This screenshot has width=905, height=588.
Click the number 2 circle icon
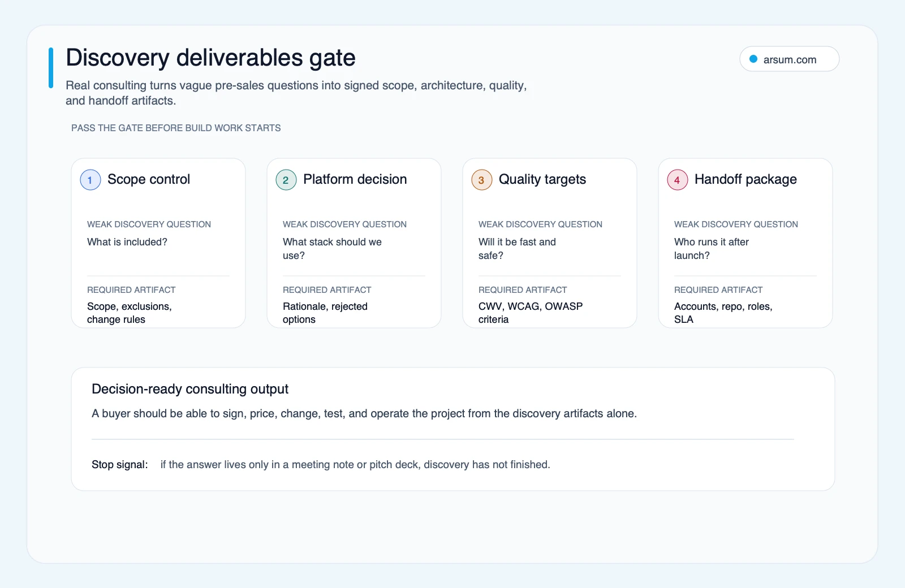click(x=286, y=180)
